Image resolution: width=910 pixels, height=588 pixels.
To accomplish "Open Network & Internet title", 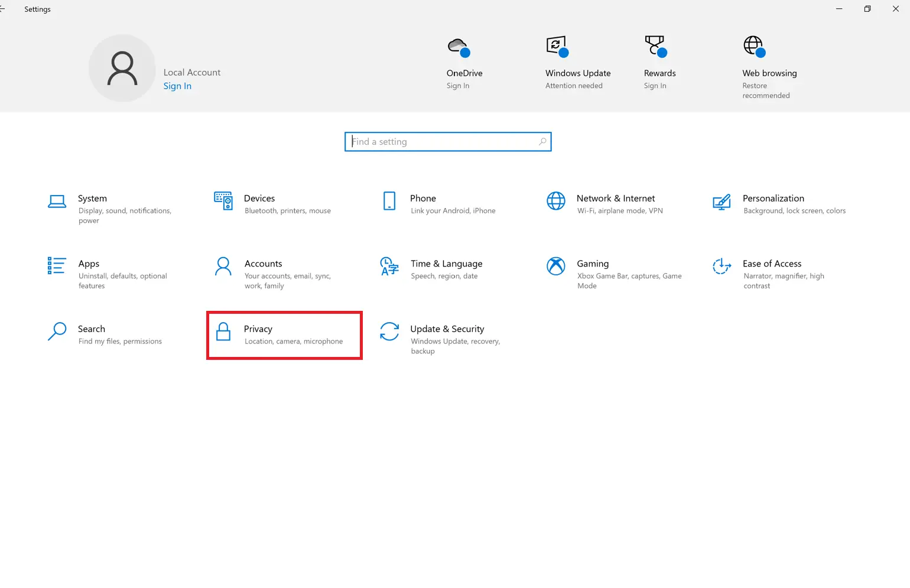I will coord(616,199).
